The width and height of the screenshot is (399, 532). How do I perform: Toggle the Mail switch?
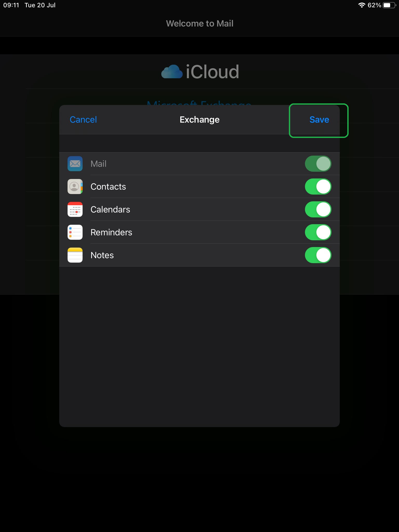(318, 164)
